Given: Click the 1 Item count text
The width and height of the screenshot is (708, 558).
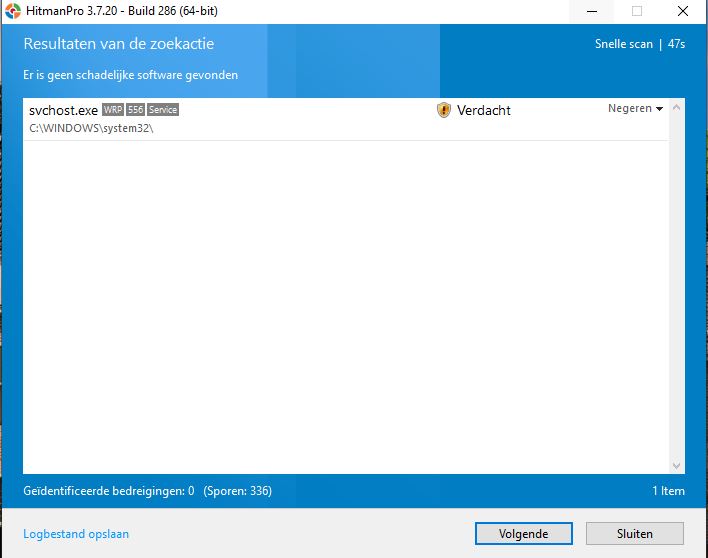Looking at the screenshot, I should tap(668, 491).
